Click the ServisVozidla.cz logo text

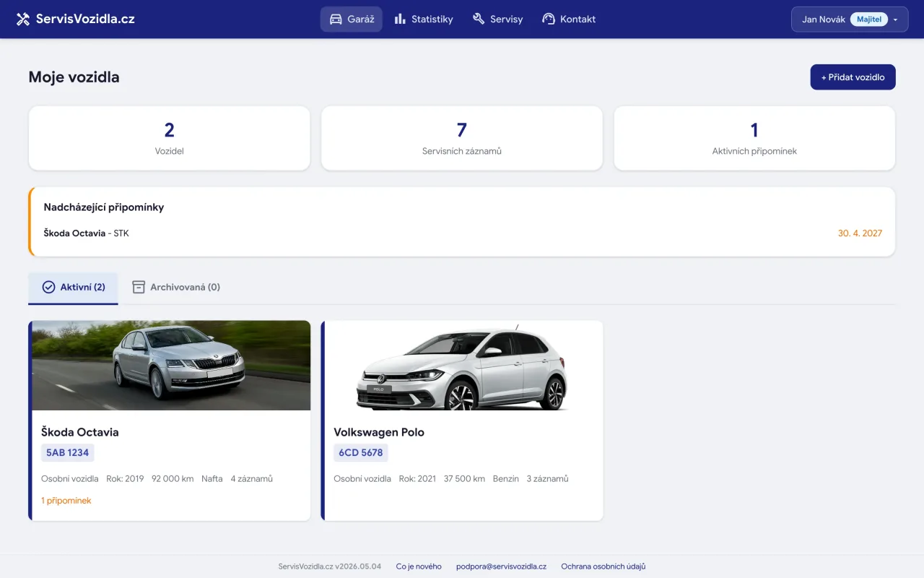(x=85, y=19)
